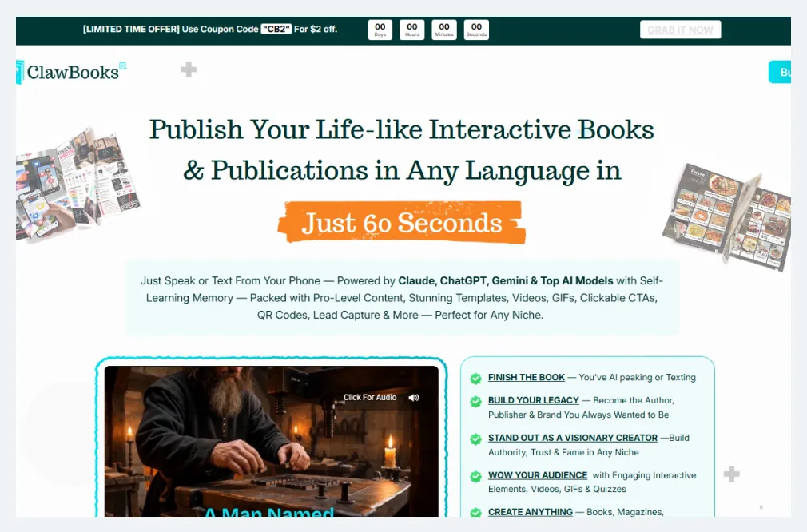
Task: Open the CREATE ANYTHING link
Action: 530,512
